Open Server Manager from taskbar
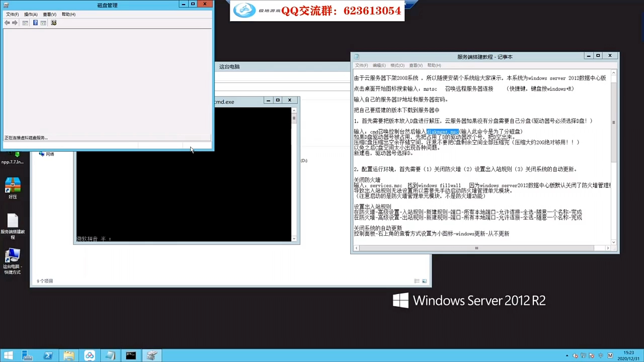This screenshot has height=362, width=644. coord(27,355)
